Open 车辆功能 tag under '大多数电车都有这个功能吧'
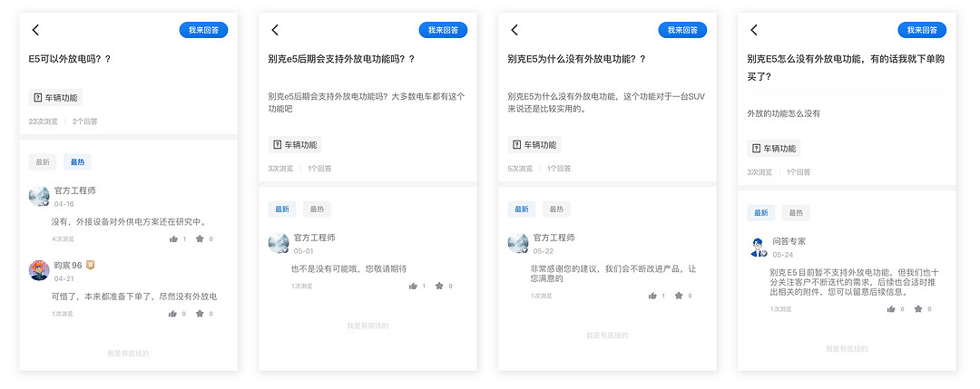The width and height of the screenshot is (980, 389). [295, 145]
